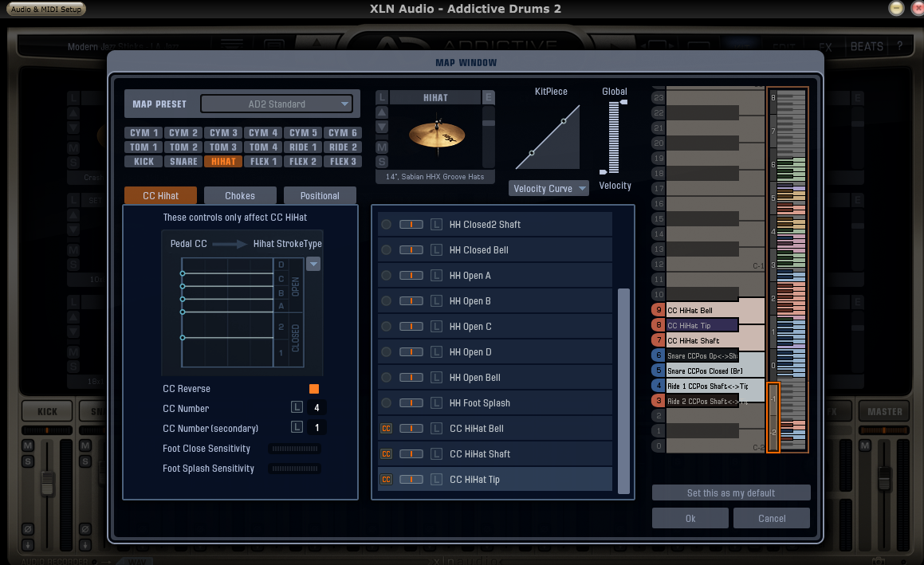Toggle the switch for HH Open D row
The image size is (924, 565).
click(411, 351)
